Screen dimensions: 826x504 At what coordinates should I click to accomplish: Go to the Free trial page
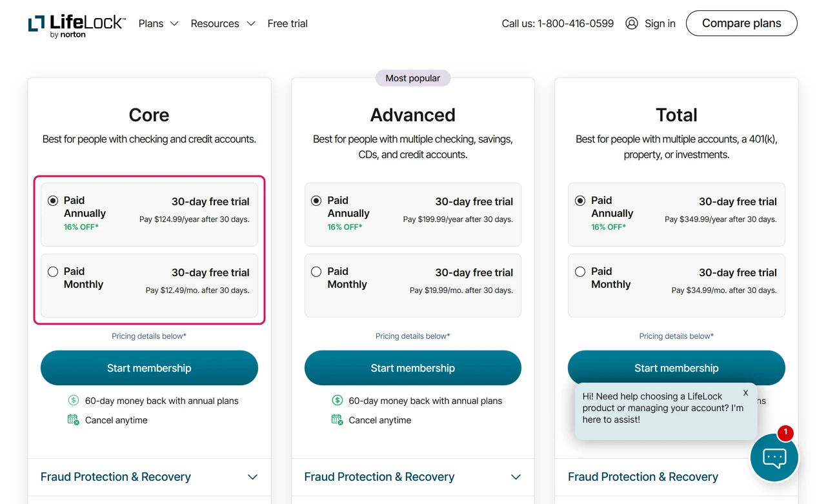(287, 23)
